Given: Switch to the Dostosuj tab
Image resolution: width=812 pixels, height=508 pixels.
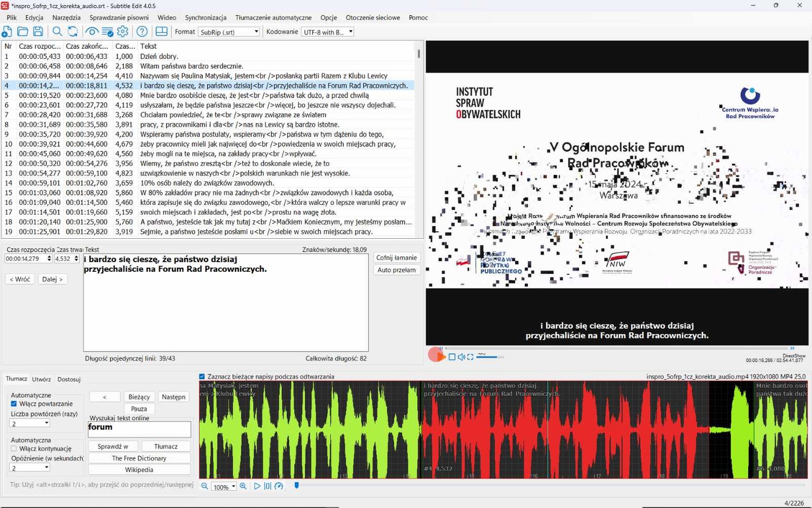Looking at the screenshot, I should click(69, 379).
